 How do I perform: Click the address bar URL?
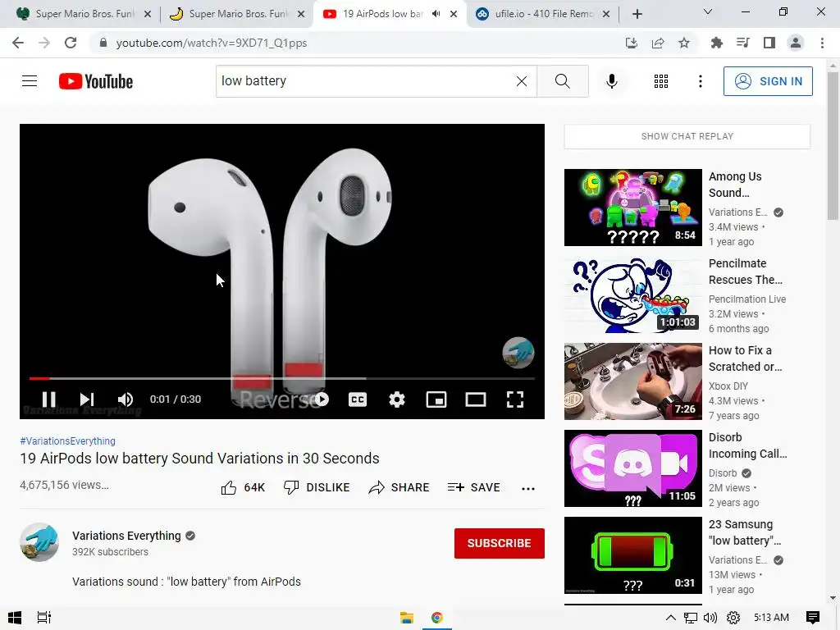tap(211, 43)
